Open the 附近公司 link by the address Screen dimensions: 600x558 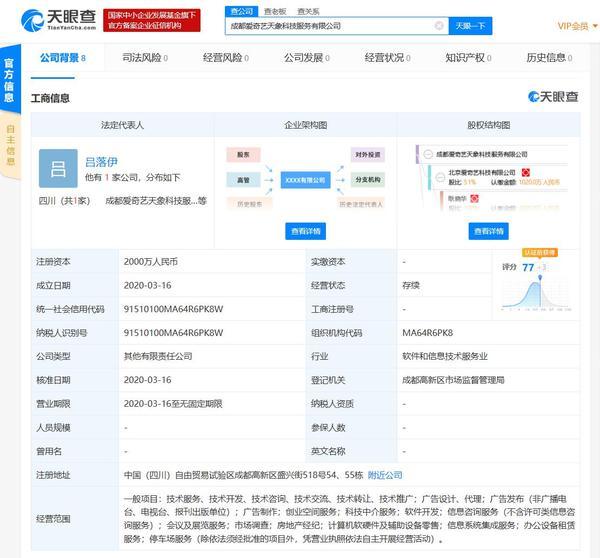coord(384,475)
